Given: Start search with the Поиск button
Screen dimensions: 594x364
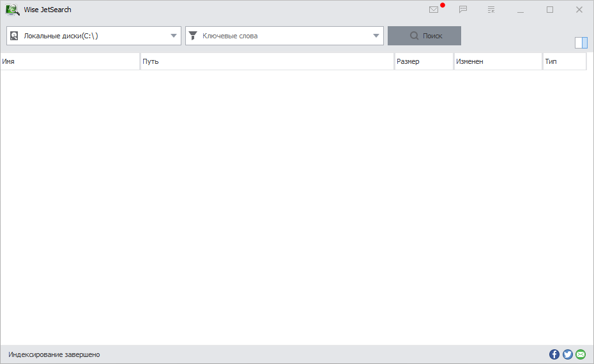Looking at the screenshot, I should point(424,36).
